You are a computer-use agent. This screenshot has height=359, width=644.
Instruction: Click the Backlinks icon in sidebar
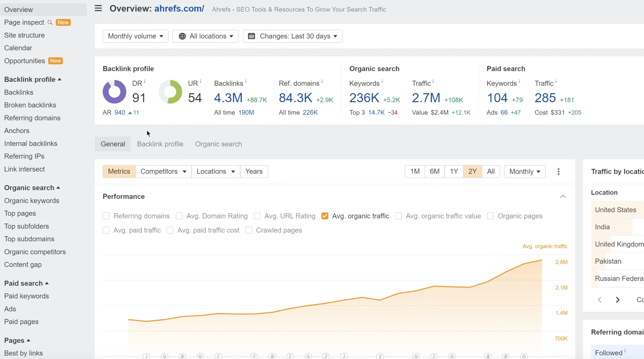19,92
